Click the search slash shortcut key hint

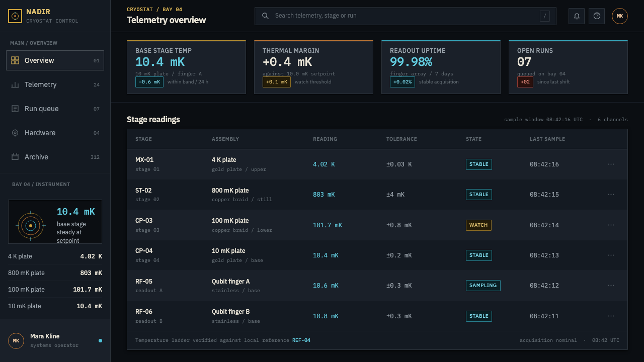point(545,16)
